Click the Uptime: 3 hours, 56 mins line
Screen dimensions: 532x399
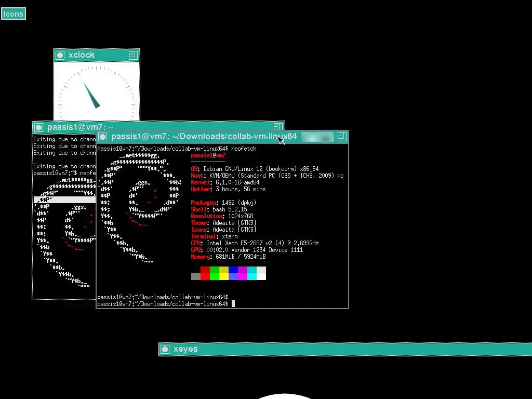click(x=228, y=189)
